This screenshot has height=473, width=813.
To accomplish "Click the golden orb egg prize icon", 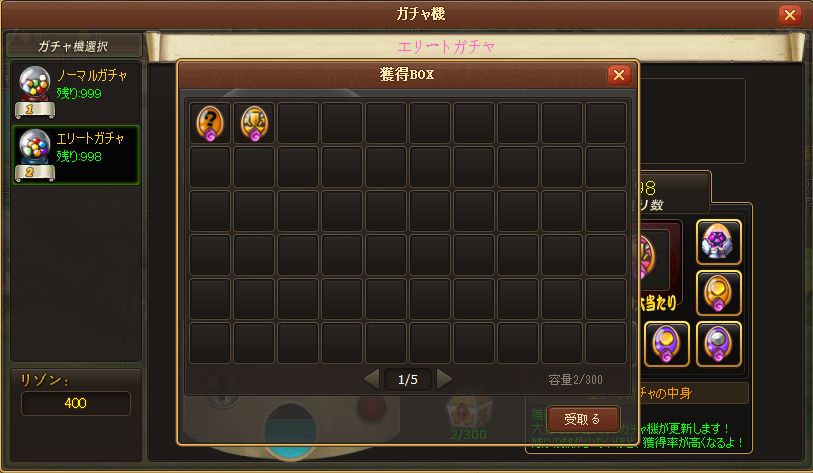I will point(718,293).
